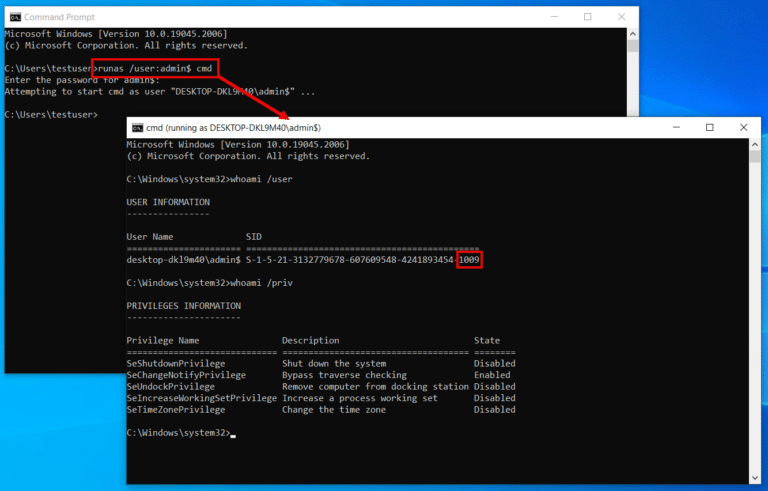This screenshot has height=491, width=768.
Task: Click the 'Attempting to start cmd as user' line
Action: tap(159, 92)
